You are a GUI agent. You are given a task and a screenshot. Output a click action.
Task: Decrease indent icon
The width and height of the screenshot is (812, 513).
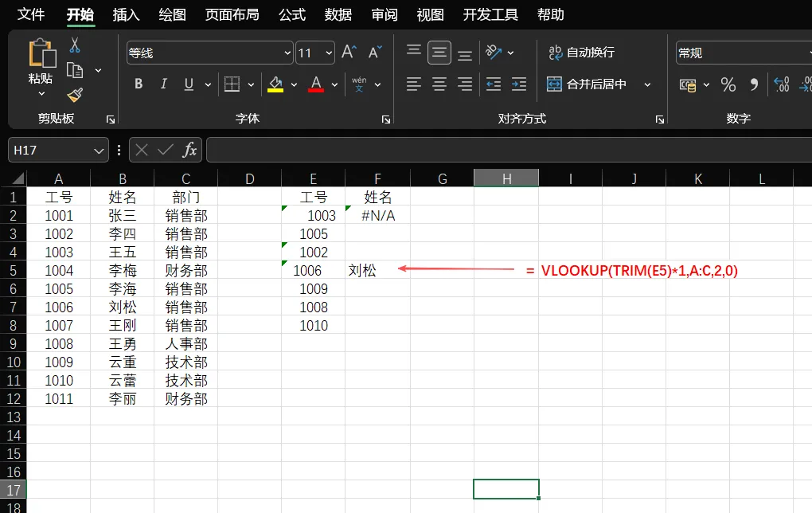click(494, 84)
